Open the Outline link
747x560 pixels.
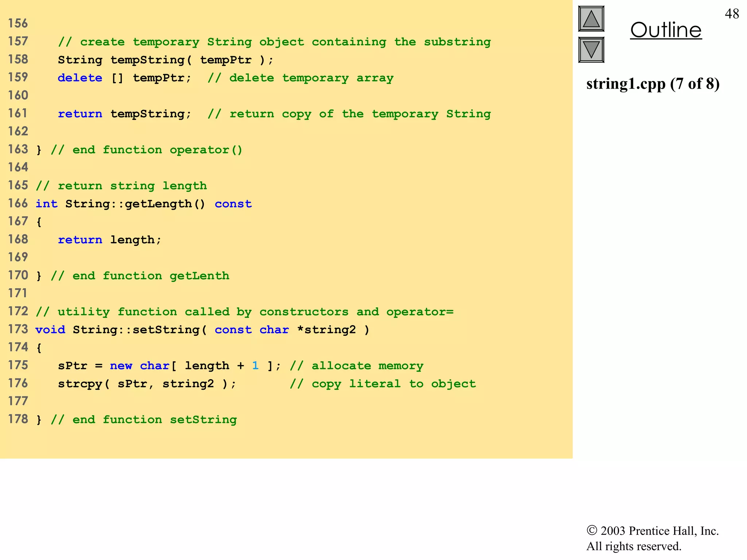tap(666, 30)
